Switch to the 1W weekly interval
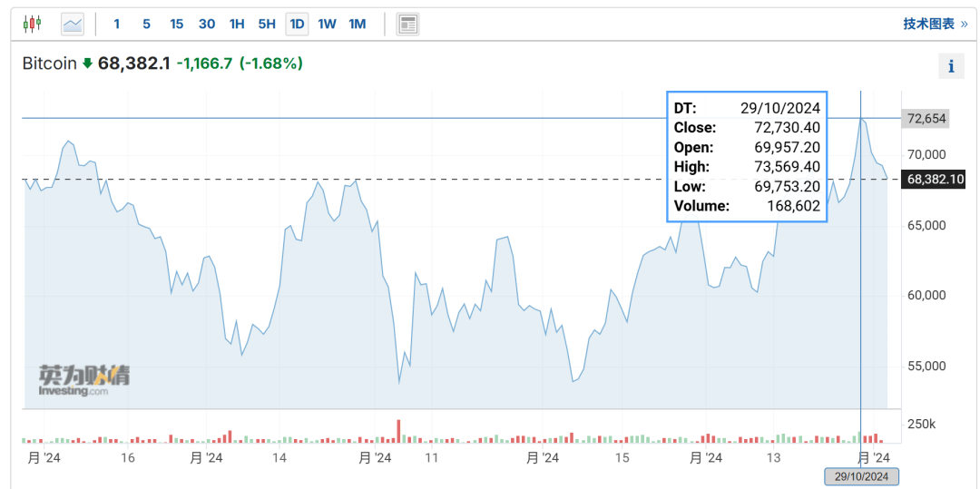The height and width of the screenshot is (489, 980). click(327, 24)
